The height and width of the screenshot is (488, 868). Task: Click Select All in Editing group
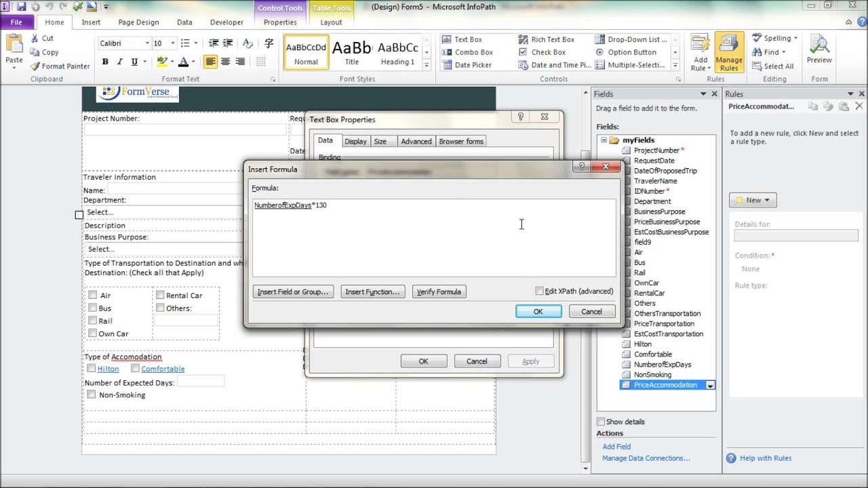click(772, 66)
